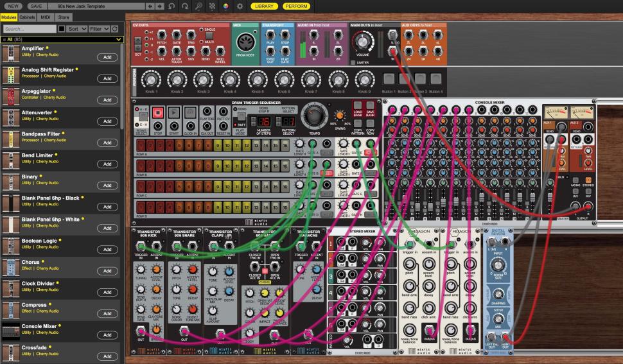Viewport: 623px width, 364px height.
Task: Click the Console Mixer module thumbnail
Action: click(x=11, y=331)
